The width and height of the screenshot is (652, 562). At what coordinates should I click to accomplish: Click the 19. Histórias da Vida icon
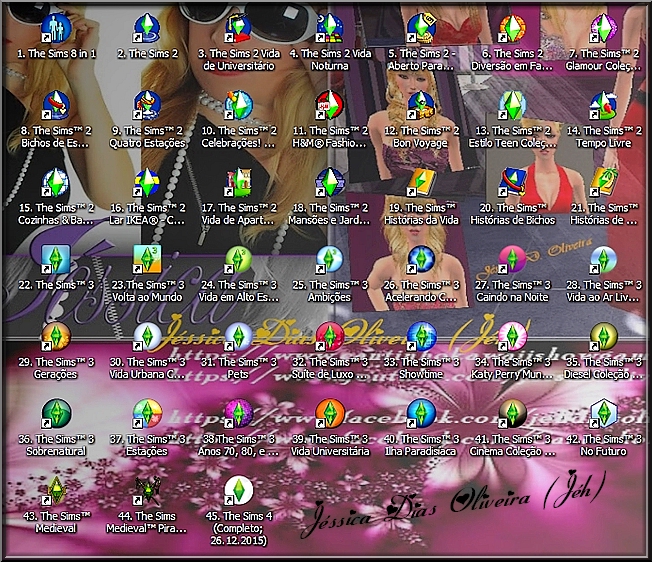421,182
